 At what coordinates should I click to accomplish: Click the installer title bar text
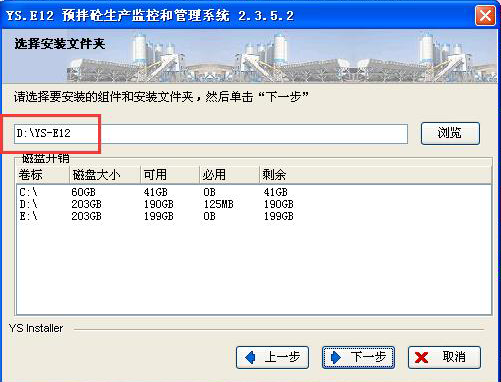150,15
